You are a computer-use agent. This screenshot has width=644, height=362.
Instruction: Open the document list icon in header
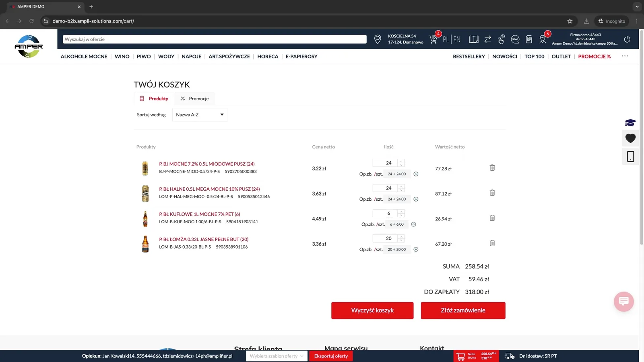529,39
